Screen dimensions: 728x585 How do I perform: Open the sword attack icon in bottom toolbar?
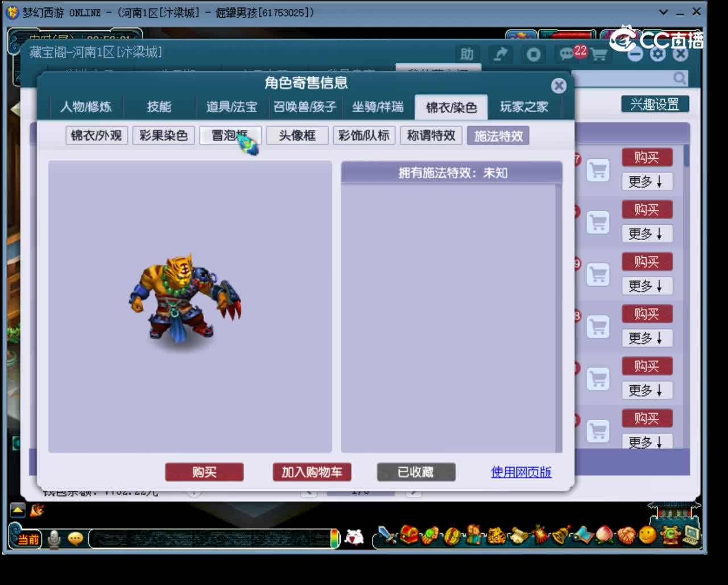[388, 535]
